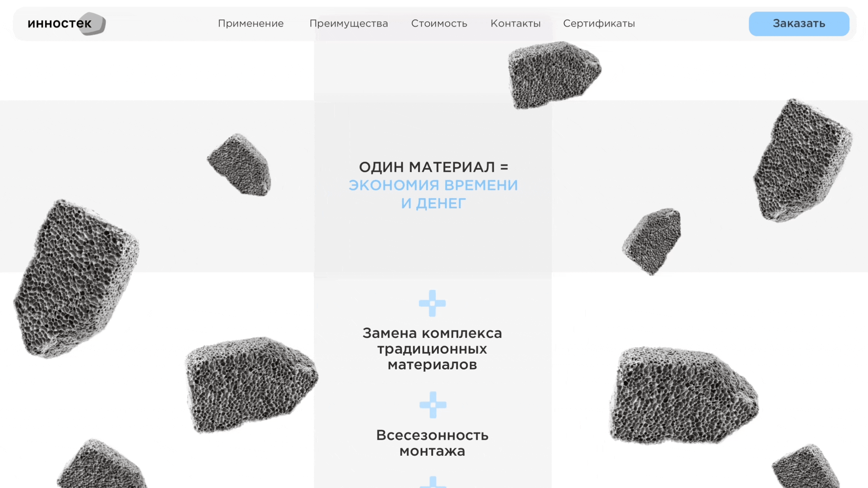Go to the Преимущества section
868x488 pixels.
(349, 24)
